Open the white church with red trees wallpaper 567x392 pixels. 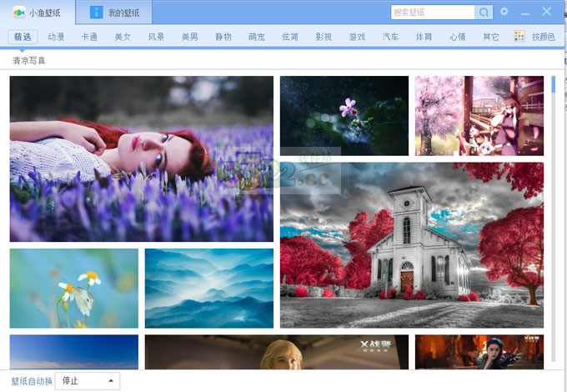point(412,245)
